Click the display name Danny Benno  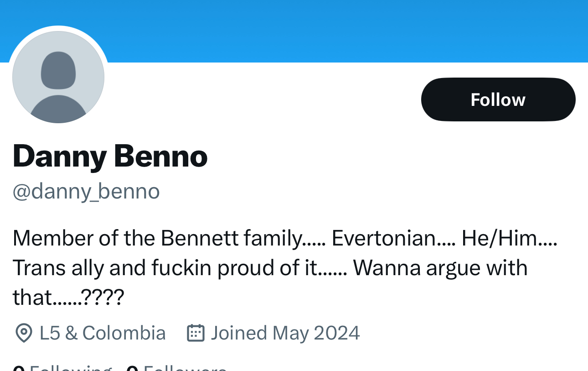point(110,156)
